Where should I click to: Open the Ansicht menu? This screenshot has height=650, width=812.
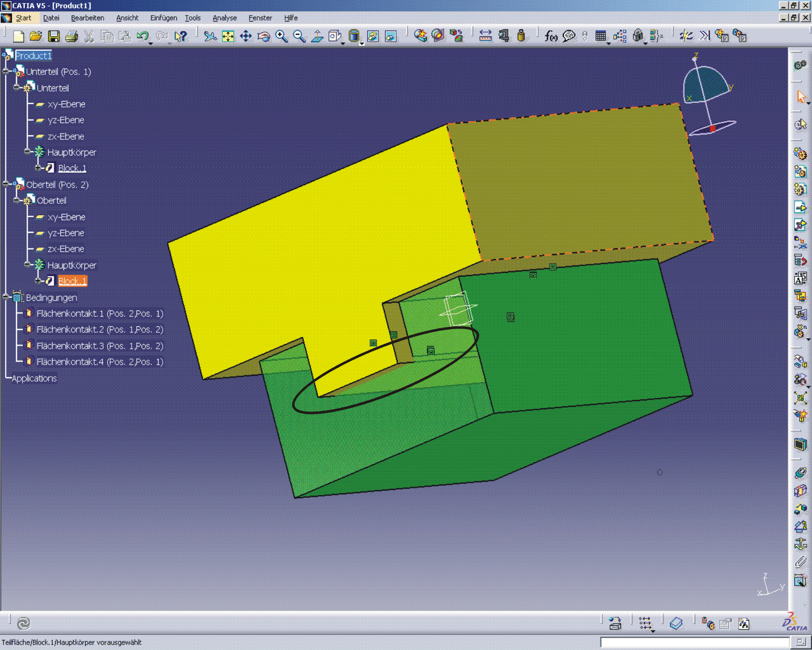click(127, 18)
